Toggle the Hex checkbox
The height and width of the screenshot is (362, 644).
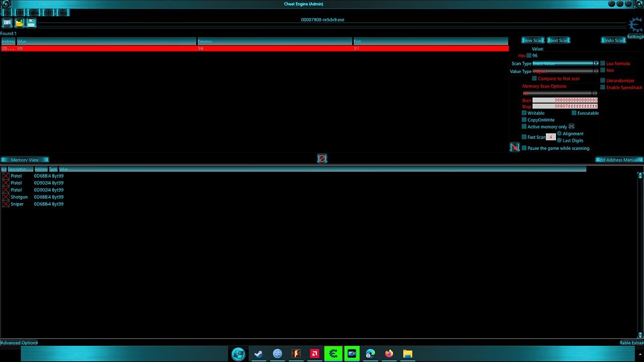tap(529, 56)
